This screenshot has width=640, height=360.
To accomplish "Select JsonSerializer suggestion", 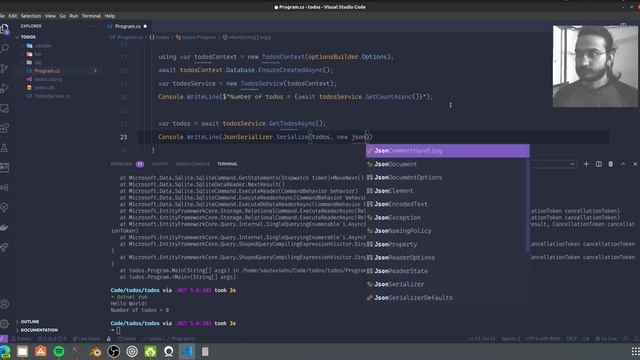I will 447,284.
